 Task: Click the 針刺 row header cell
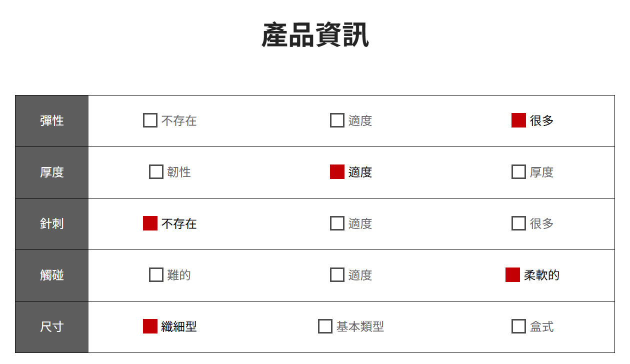(x=52, y=224)
